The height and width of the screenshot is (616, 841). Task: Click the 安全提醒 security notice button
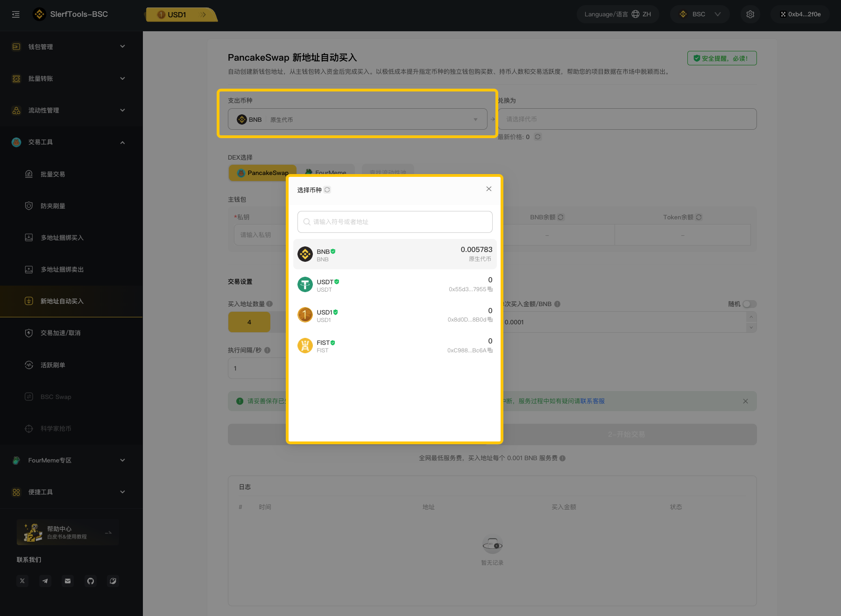click(x=721, y=58)
